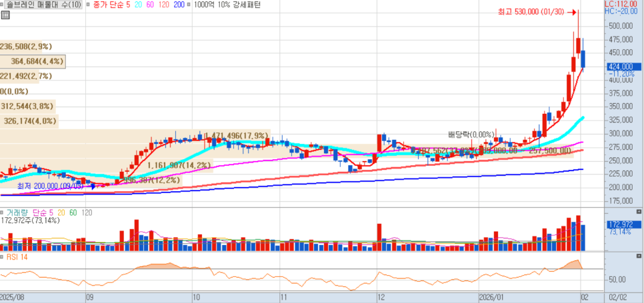Click the current price tag 424,000

623,67
